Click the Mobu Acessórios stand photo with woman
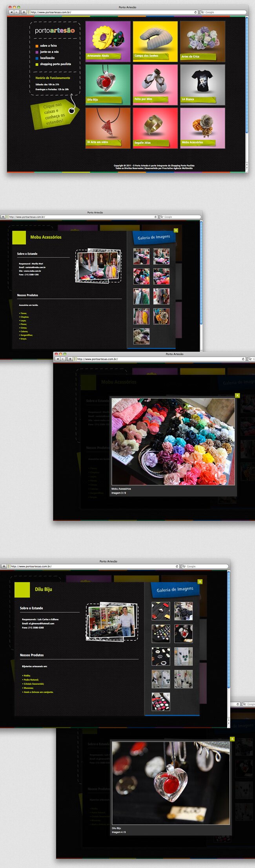Screen dimensions: 255x868 click(x=98, y=266)
